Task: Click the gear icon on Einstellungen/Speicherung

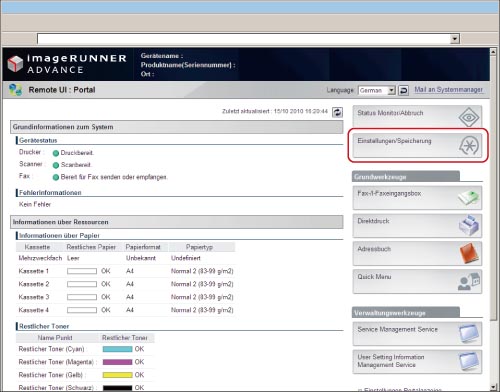Action: (469, 146)
